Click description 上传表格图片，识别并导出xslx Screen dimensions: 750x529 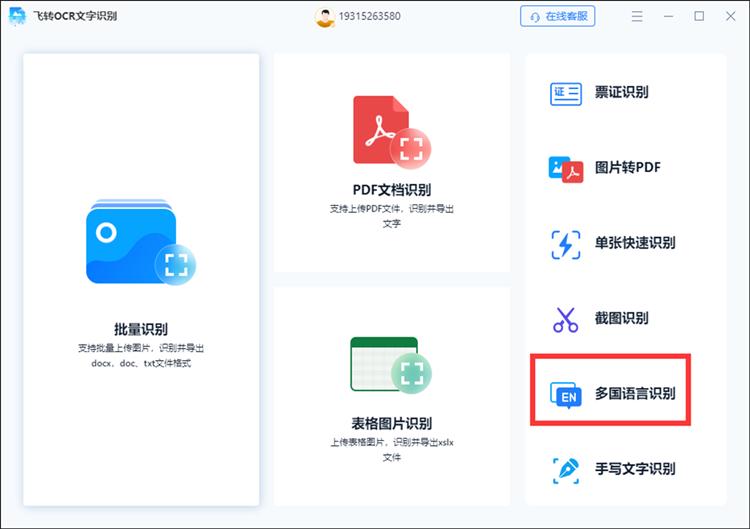click(x=392, y=442)
